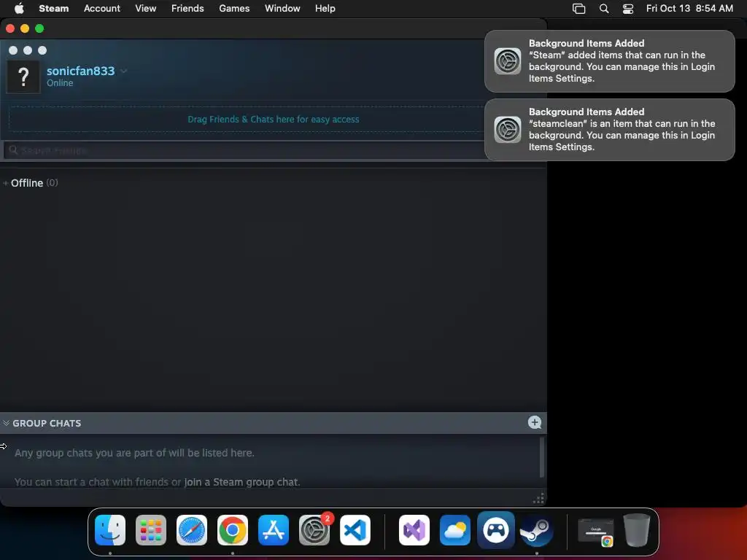This screenshot has width=747, height=560.
Task: Click join a Steam group chat link
Action: [x=242, y=482]
